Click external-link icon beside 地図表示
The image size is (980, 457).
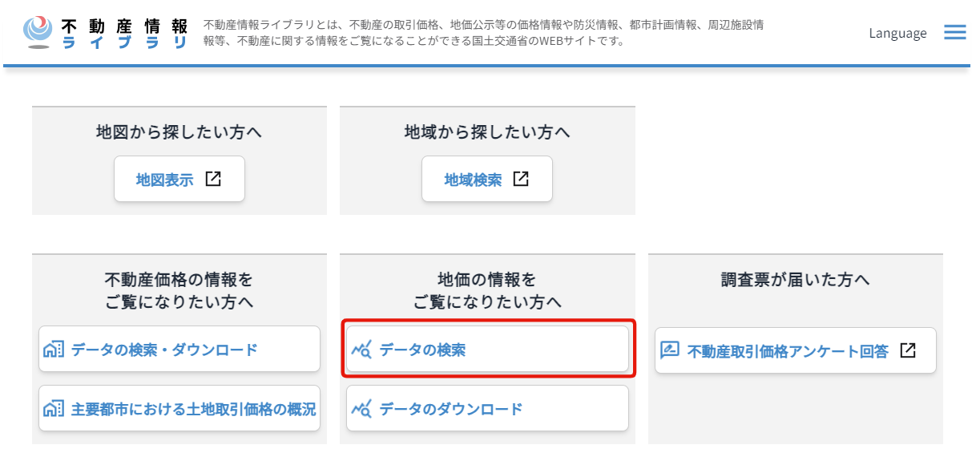213,179
